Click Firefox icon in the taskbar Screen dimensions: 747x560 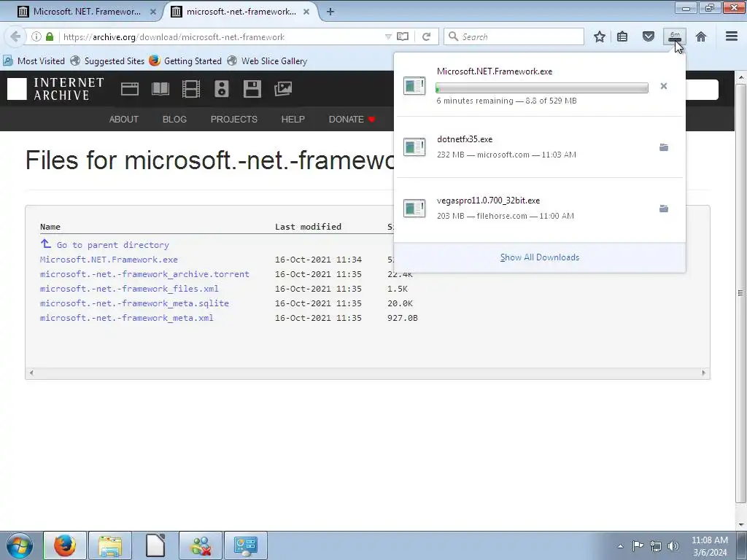pyautogui.click(x=65, y=545)
